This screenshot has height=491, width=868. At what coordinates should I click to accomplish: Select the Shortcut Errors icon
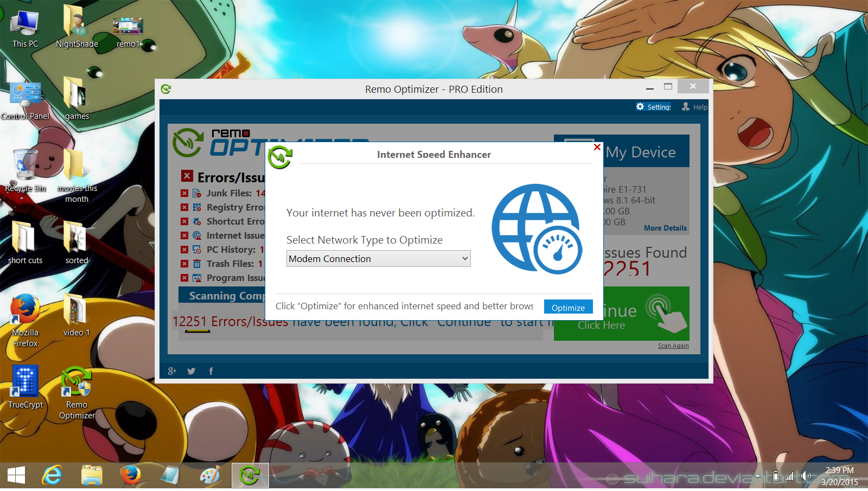tap(197, 221)
